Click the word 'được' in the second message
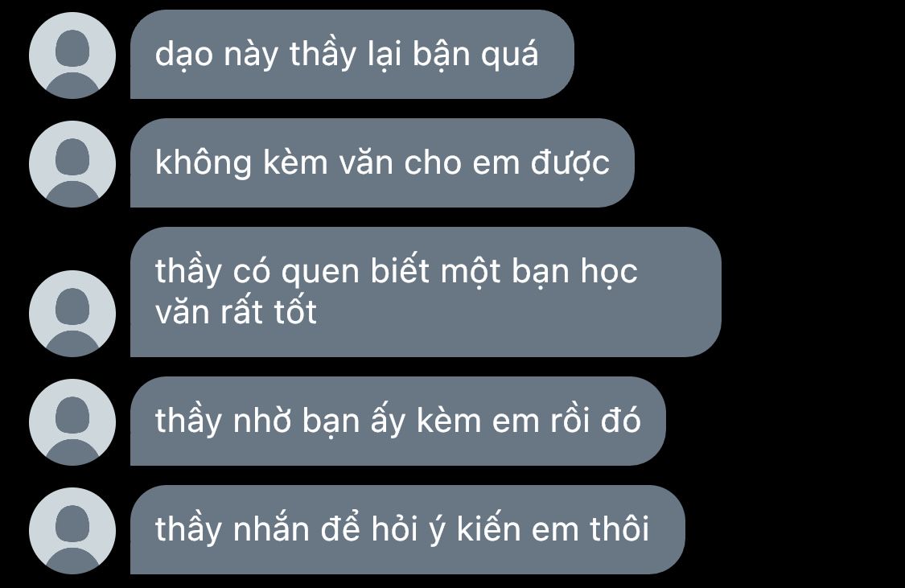The width and height of the screenshot is (905, 588). point(570,163)
